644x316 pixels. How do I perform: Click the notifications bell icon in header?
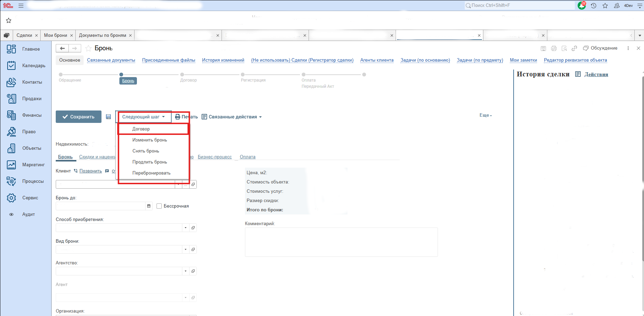[x=582, y=6]
